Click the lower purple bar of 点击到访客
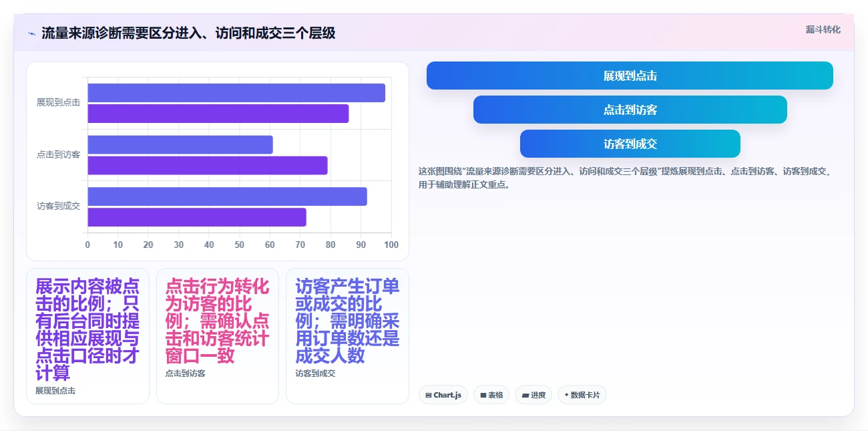This screenshot has height=431, width=868. point(208,165)
